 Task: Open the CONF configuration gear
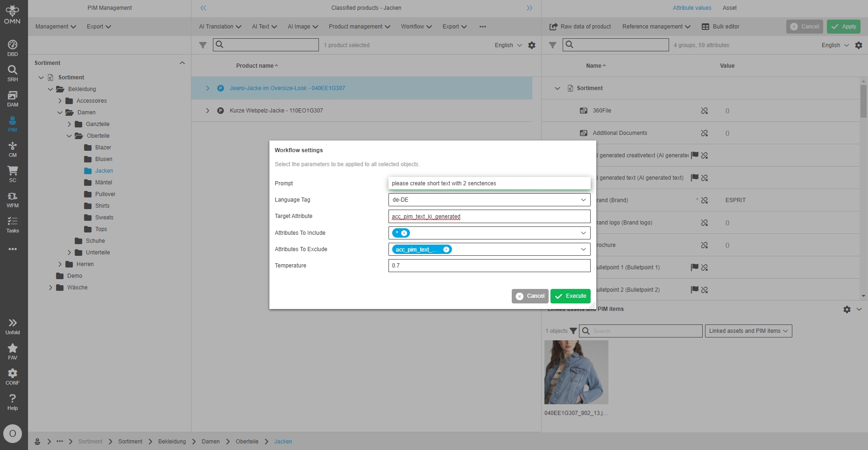13,376
